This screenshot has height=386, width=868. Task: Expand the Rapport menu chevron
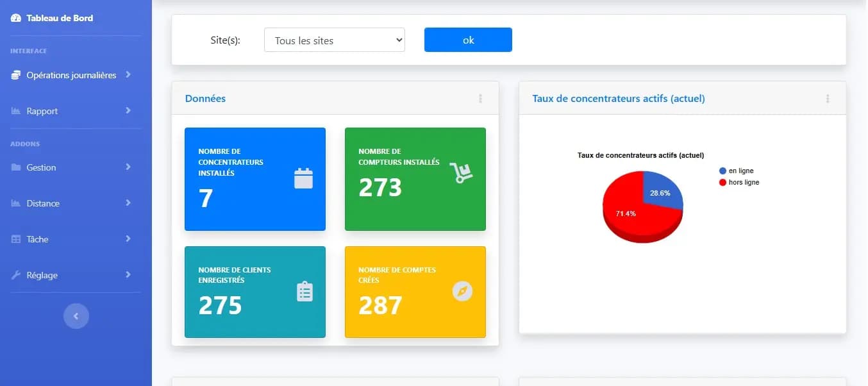click(128, 110)
